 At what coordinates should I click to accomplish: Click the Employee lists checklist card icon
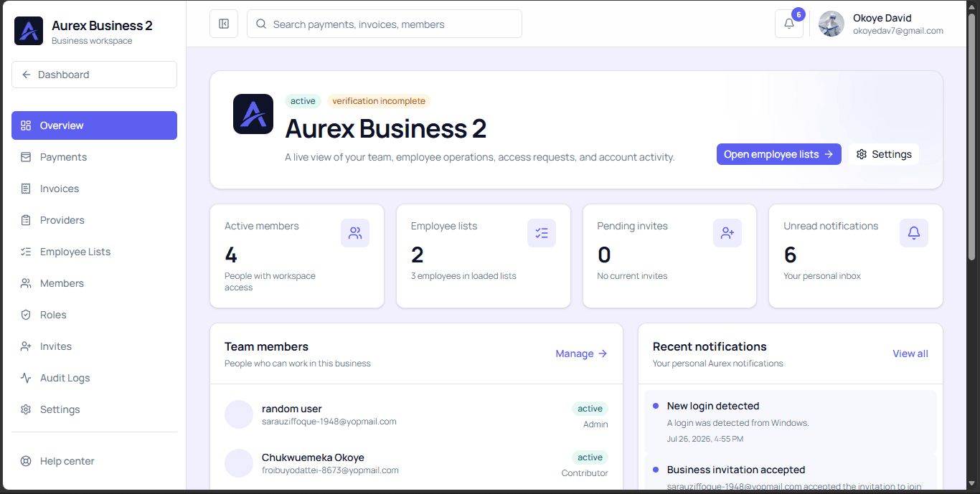542,233
